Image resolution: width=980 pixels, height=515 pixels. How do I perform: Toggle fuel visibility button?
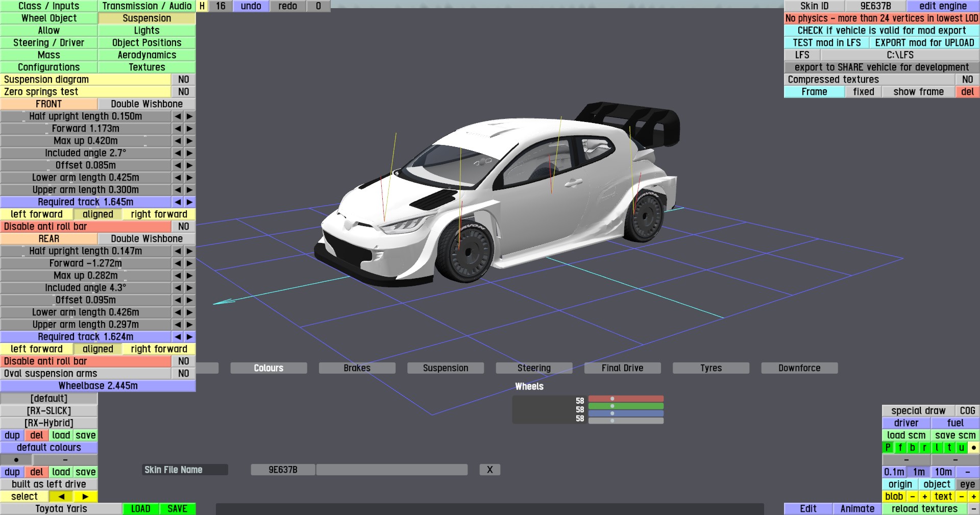pos(955,423)
